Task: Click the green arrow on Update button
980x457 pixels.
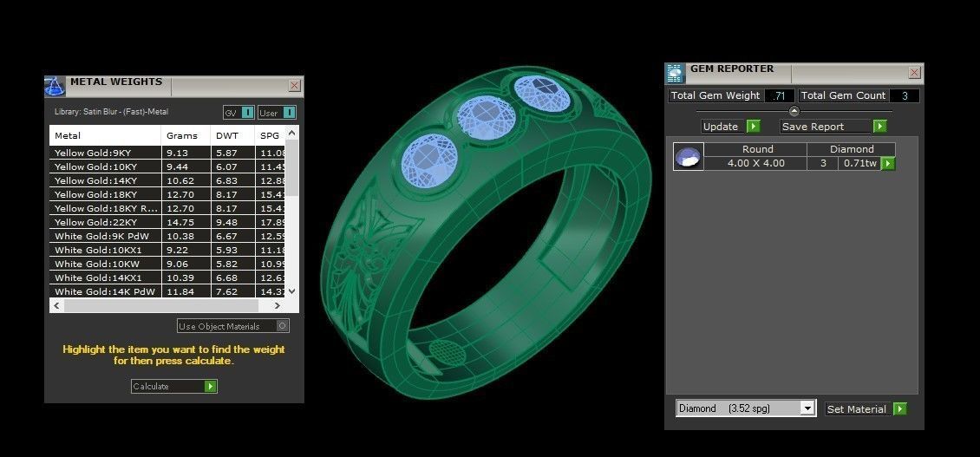Action: click(753, 127)
